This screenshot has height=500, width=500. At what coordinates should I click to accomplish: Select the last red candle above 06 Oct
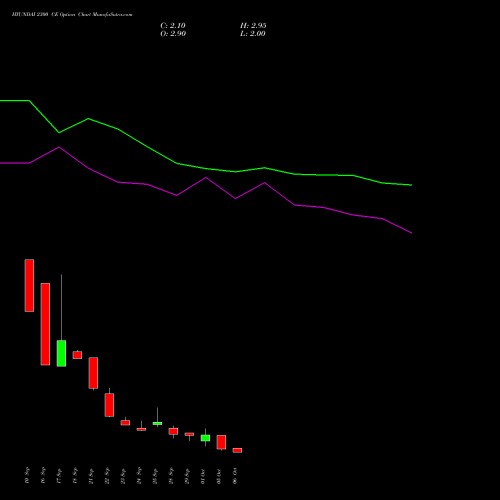point(237,450)
